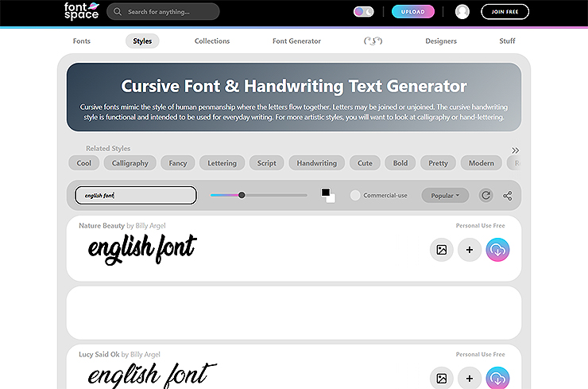The width and height of the screenshot is (588, 389).
Task: Open the Nature Beauty font link
Action: point(102,226)
